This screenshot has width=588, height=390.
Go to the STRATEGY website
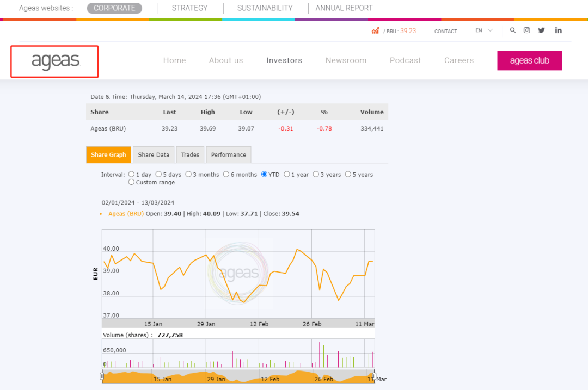coord(190,8)
